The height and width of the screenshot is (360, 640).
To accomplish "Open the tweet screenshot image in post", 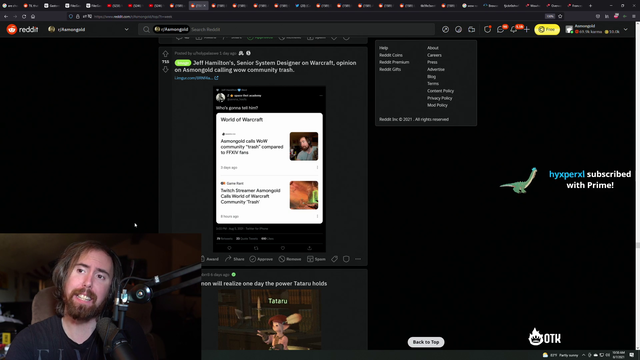I will pos(269,169).
